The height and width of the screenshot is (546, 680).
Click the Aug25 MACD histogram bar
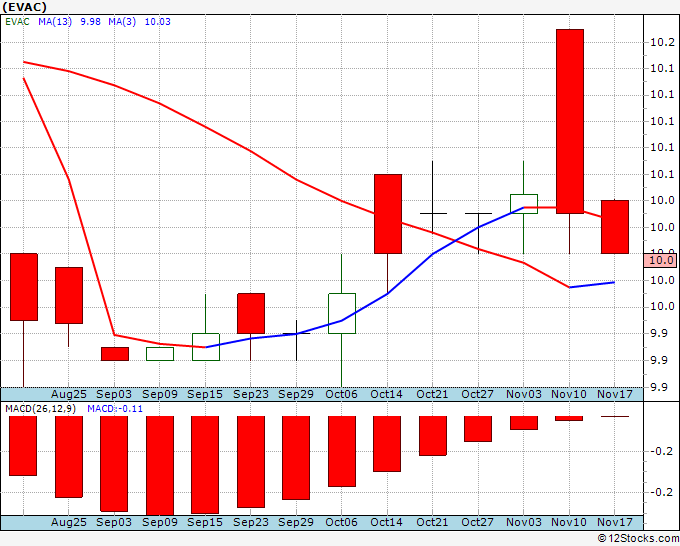tap(69, 457)
